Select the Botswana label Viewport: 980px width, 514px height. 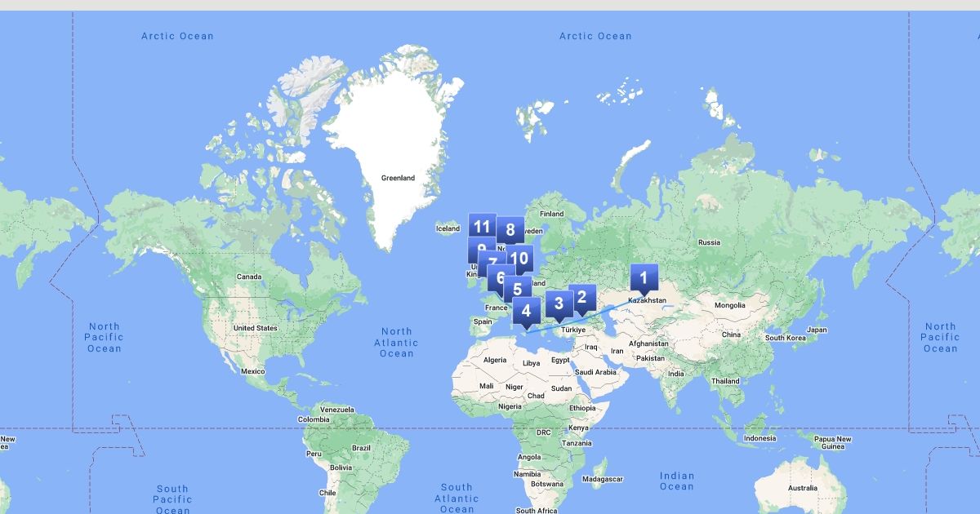pos(547,484)
